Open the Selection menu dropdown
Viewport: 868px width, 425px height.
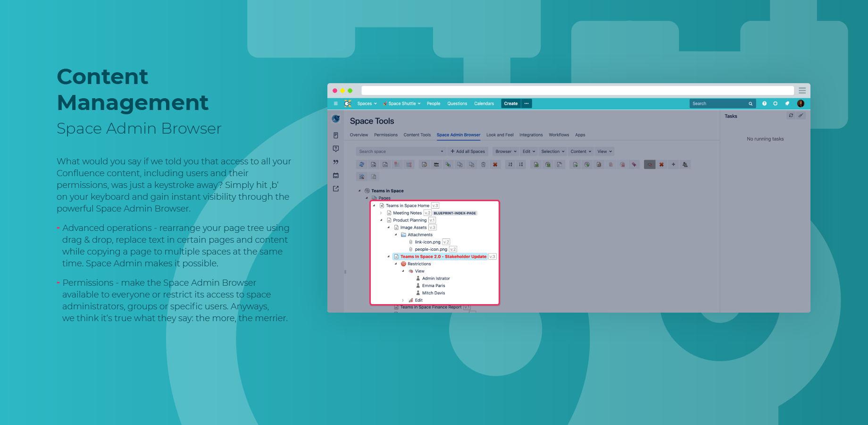point(553,152)
